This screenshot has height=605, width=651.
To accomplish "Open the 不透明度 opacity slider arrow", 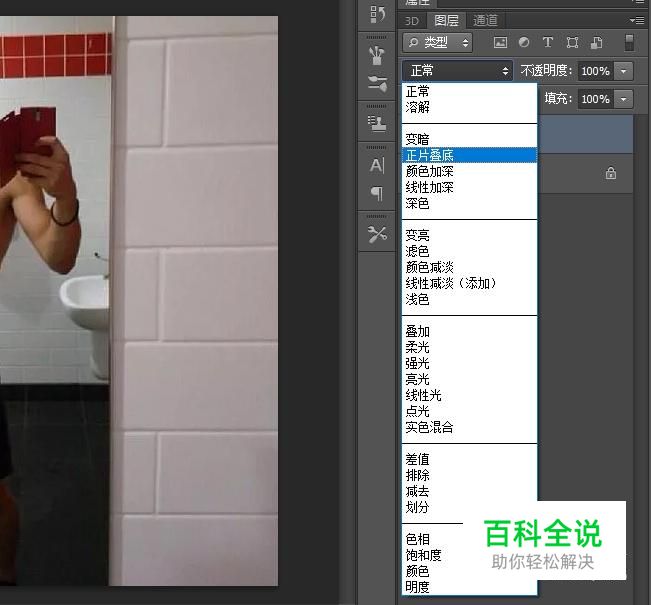I will point(623,71).
